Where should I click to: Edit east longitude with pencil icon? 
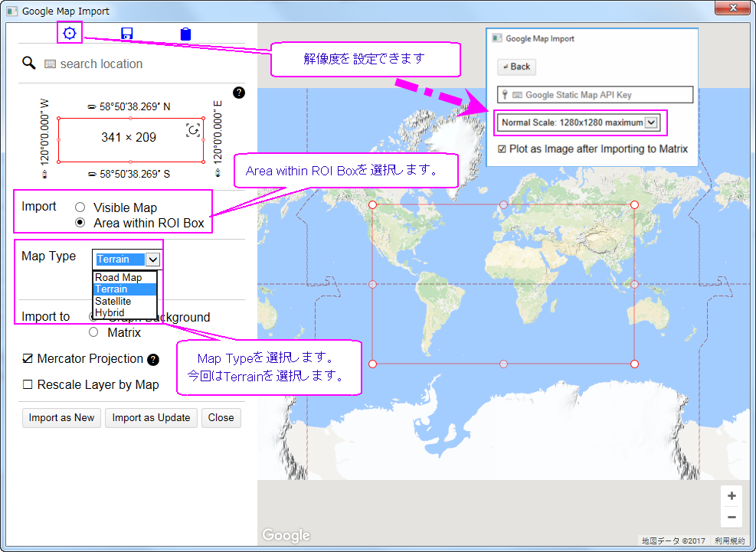pos(218,172)
